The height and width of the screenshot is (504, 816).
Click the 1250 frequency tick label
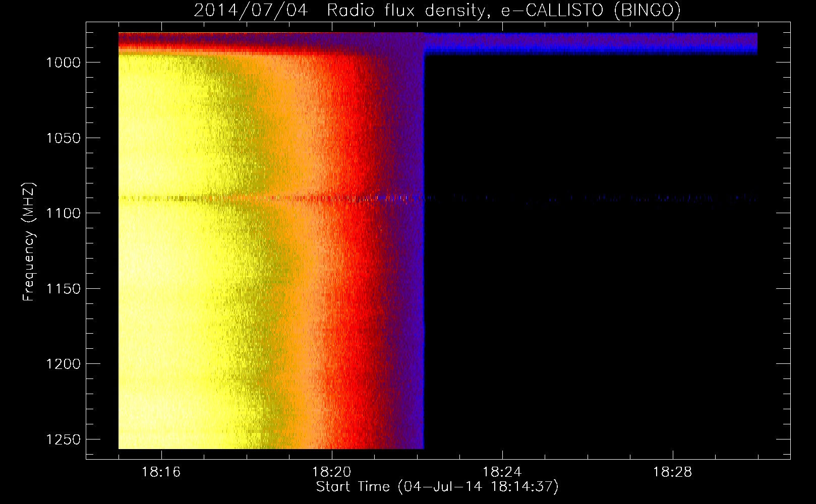[x=63, y=439]
